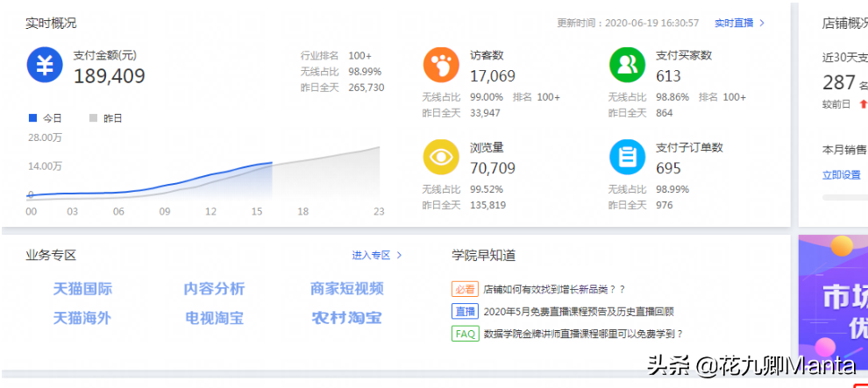This screenshot has width=868, height=388.
Task: Click the blue yen payment amount icon
Action: point(45,65)
